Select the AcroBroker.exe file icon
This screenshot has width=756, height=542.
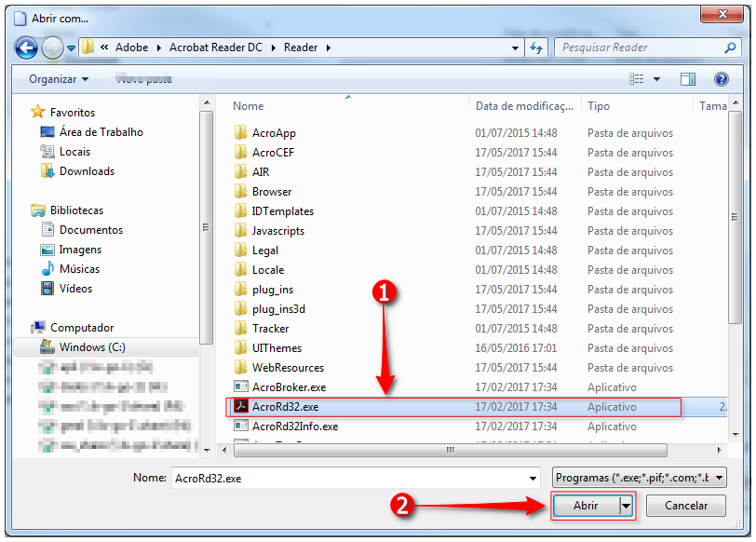[x=240, y=386]
